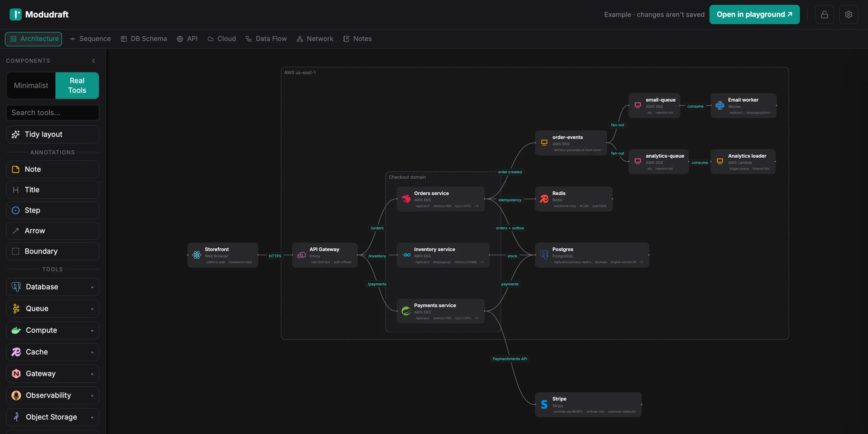Click the Modudraft logo icon
The width and height of the screenshot is (868, 434).
coord(15,14)
